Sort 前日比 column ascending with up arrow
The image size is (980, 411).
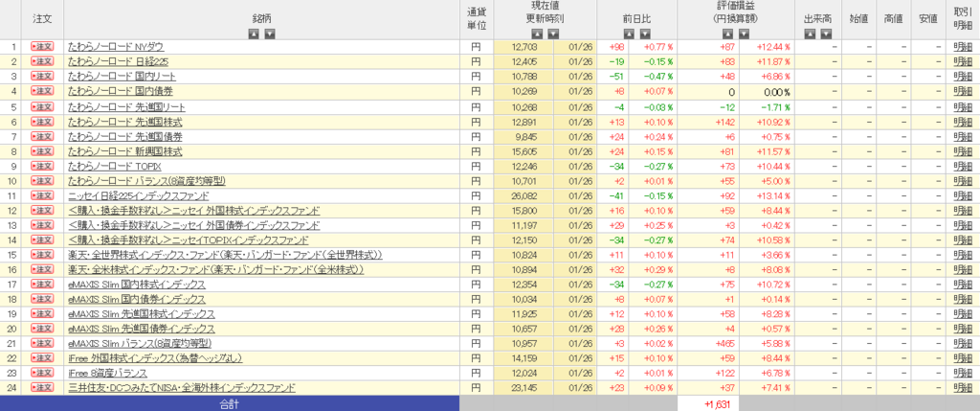629,34
